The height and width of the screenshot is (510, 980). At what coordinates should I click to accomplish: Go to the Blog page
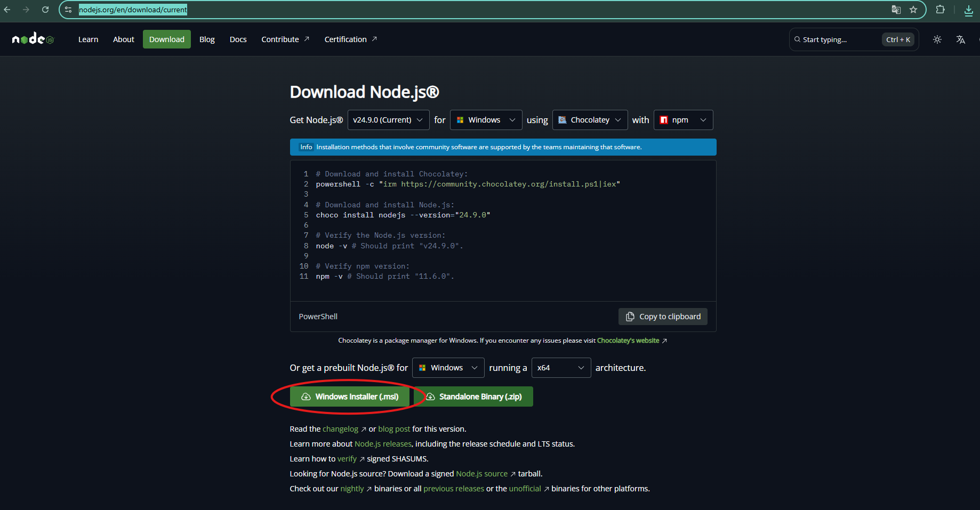pyautogui.click(x=207, y=39)
